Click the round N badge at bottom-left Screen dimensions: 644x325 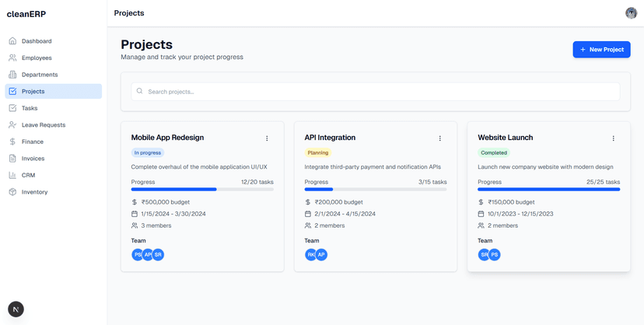[x=16, y=309]
